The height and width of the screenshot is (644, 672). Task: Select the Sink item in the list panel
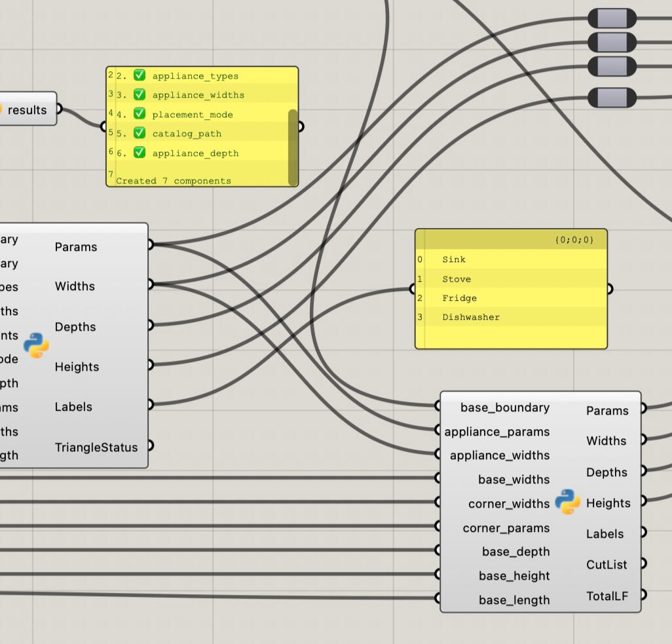[453, 259]
